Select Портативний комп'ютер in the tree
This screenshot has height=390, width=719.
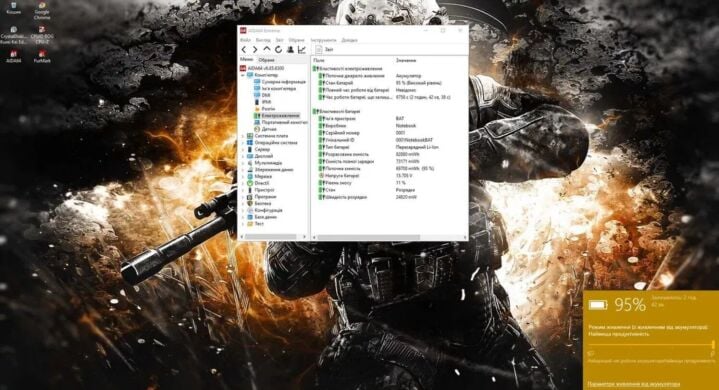(x=281, y=122)
